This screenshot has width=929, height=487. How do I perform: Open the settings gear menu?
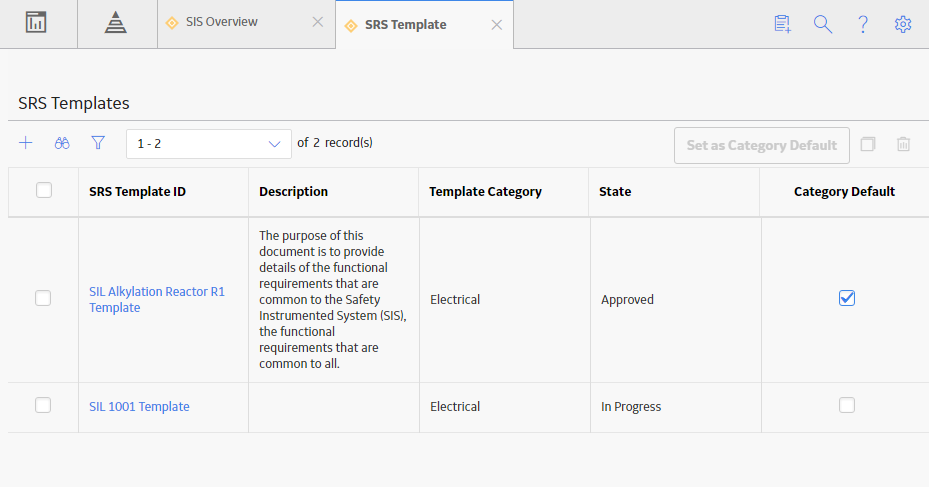[902, 24]
